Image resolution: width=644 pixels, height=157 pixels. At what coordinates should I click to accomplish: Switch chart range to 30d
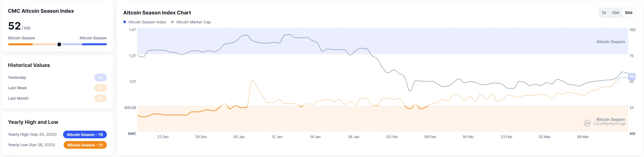[x=615, y=13]
